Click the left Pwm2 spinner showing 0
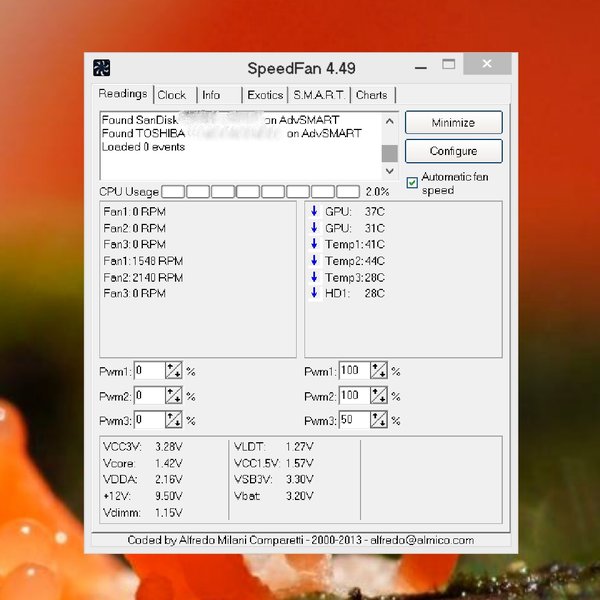Viewport: 600px width, 600px height. 174,396
